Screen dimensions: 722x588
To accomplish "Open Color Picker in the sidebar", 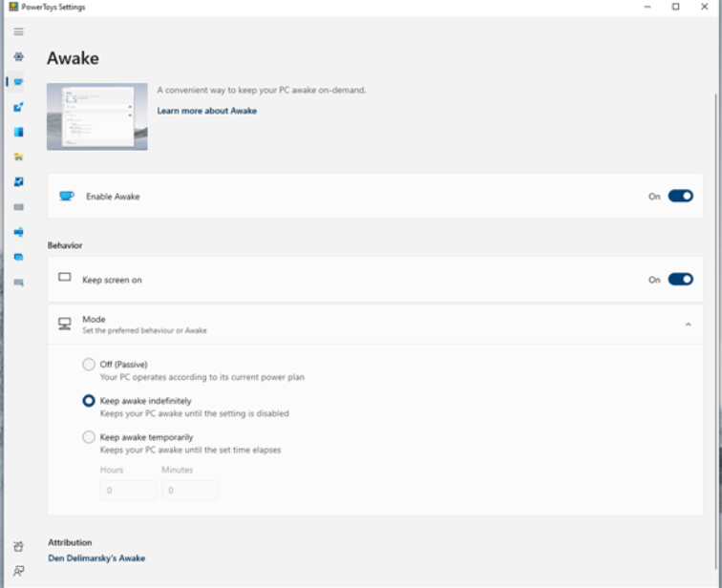I will coord(18,107).
